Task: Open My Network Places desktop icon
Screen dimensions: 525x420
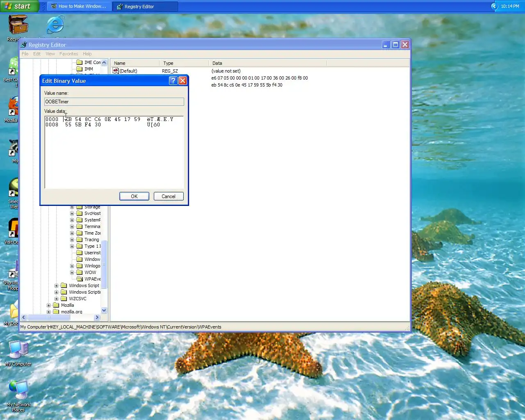Action: (x=18, y=390)
